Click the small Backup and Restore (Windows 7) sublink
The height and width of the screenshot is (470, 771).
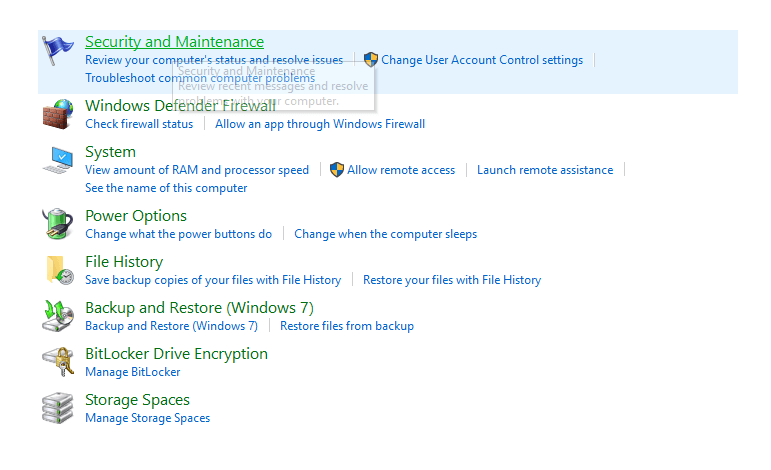click(172, 326)
